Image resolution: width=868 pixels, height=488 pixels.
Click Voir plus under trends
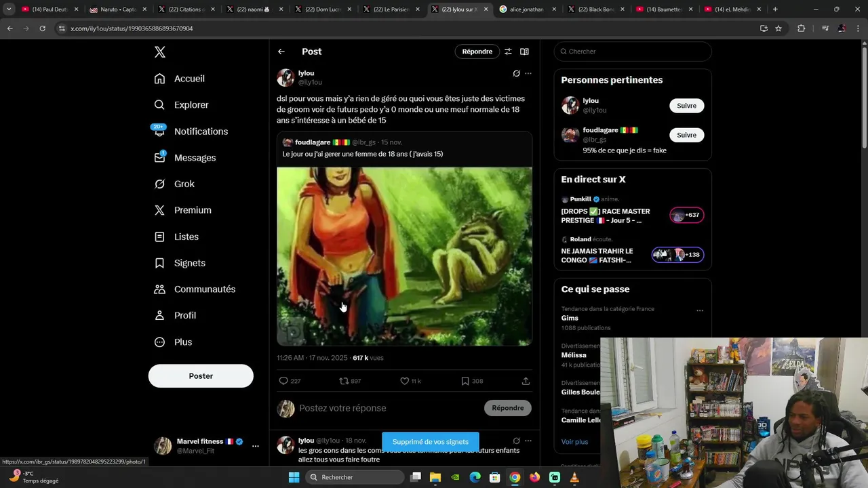click(574, 442)
